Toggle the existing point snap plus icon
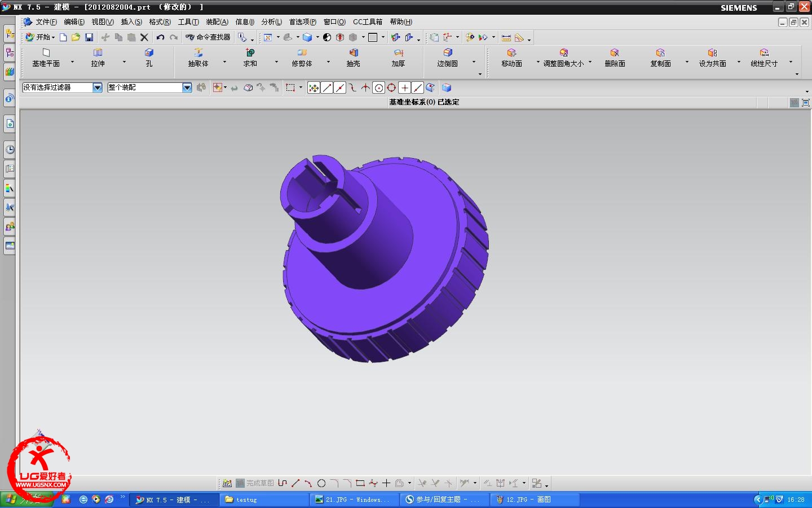812x508 pixels. click(404, 87)
